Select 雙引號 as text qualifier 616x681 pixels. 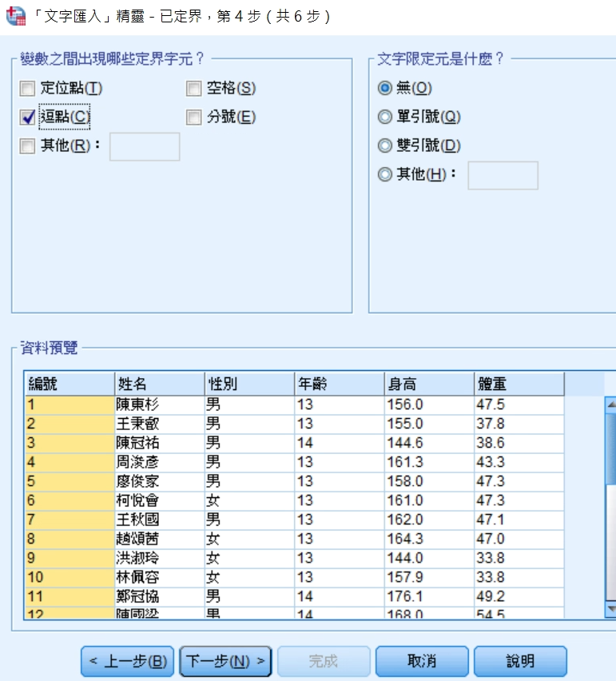385,146
